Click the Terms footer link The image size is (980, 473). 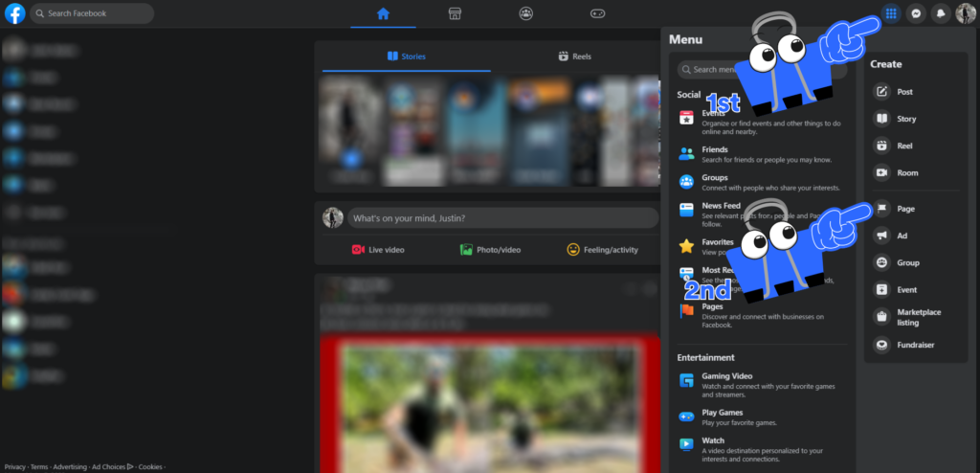pos(39,466)
